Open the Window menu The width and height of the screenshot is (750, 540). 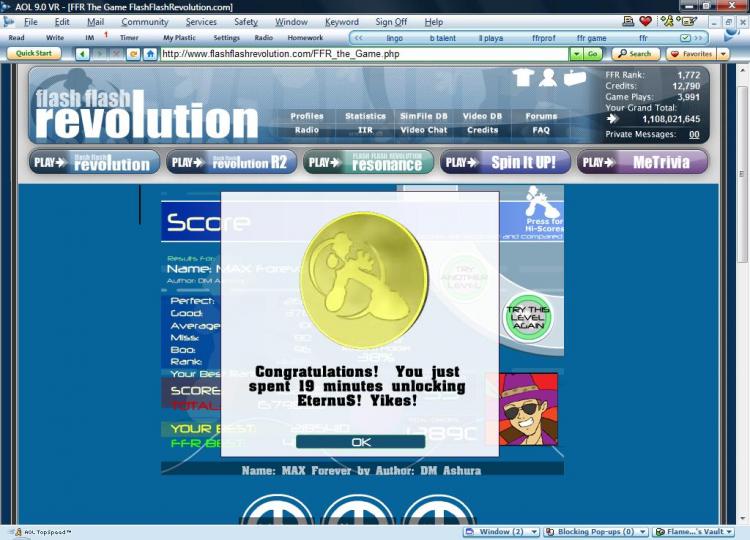pyautogui.click(x=291, y=22)
